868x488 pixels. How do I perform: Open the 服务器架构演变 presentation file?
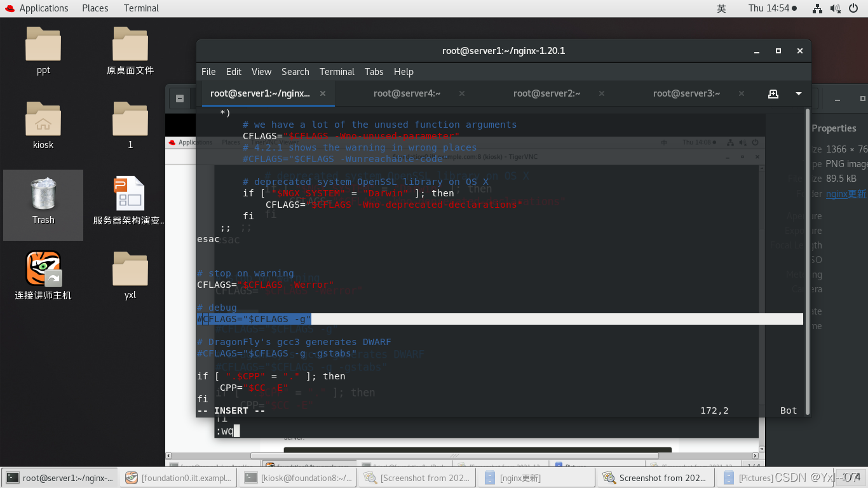pos(130,201)
